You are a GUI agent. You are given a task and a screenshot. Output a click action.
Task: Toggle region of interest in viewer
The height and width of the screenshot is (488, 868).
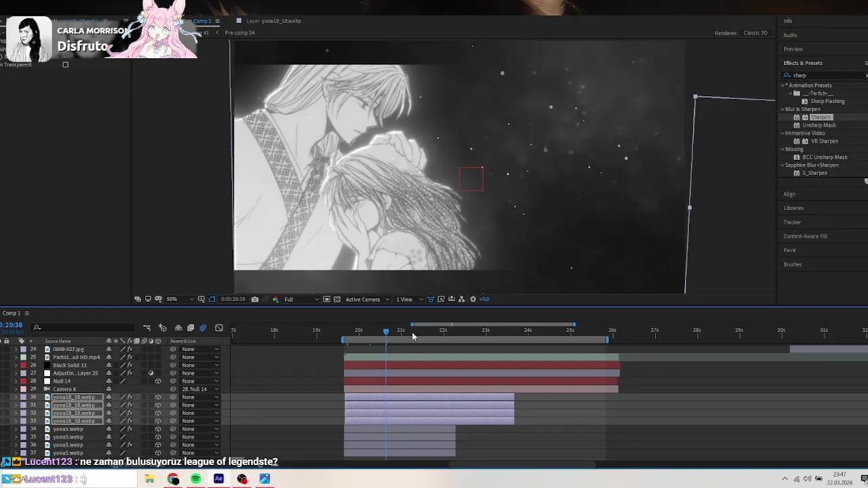(x=326, y=299)
